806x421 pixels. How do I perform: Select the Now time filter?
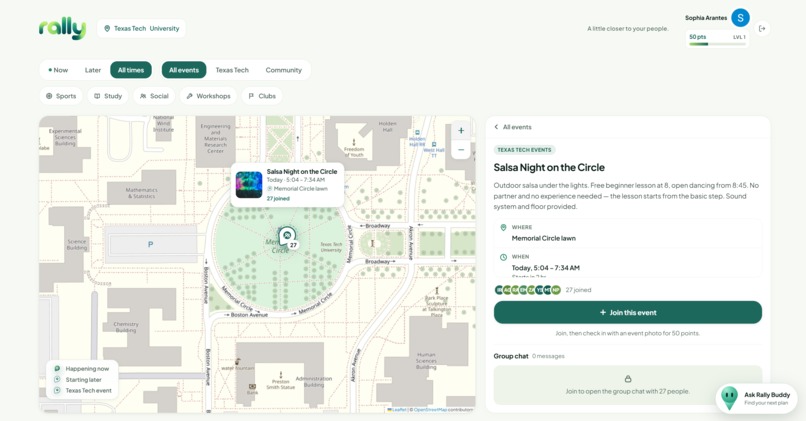[x=58, y=70]
